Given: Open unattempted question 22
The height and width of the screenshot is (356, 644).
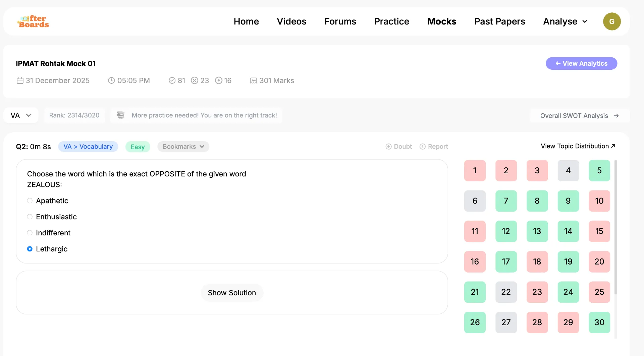Looking at the screenshot, I should 506,292.
